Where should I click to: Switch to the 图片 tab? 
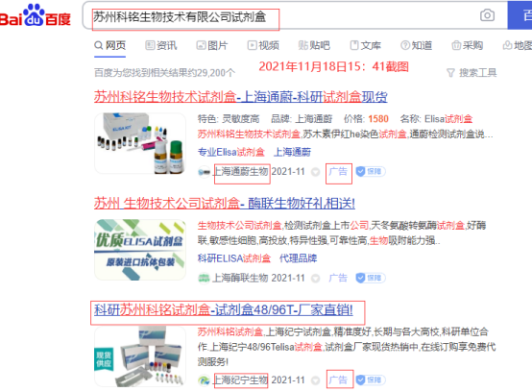(x=212, y=45)
